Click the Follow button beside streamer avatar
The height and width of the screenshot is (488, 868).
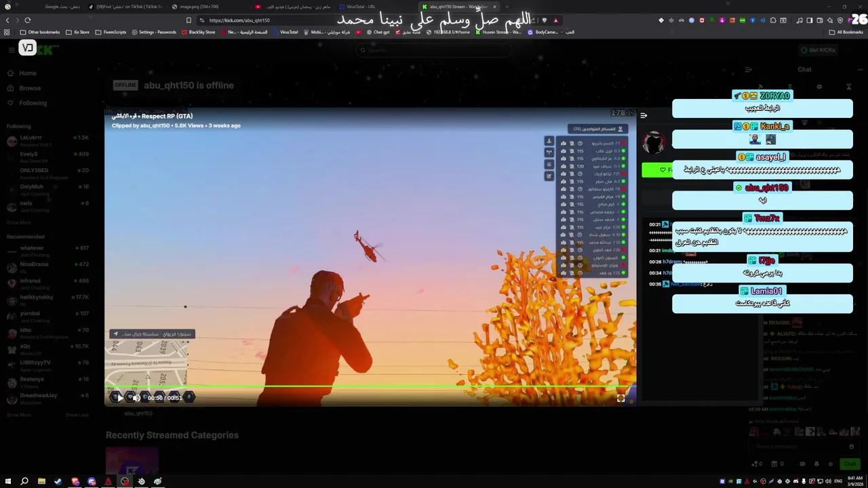tap(656, 170)
